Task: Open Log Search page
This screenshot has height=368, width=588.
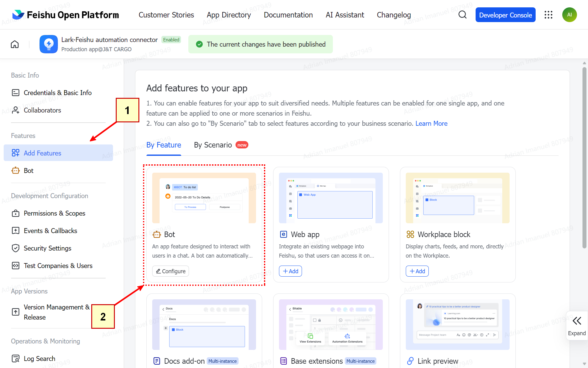Action: [x=58, y=358]
